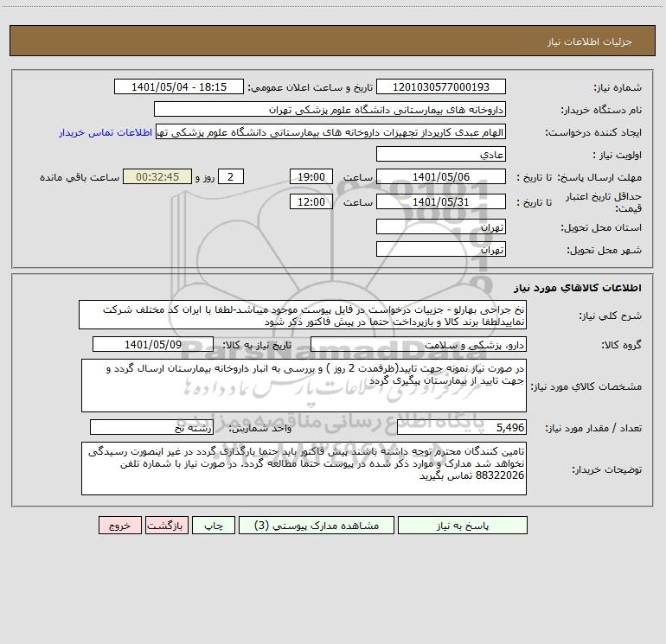The image size is (666, 644).
Task: Click the announcement date field 1401/05/04 - 18:15
Action: point(179,87)
